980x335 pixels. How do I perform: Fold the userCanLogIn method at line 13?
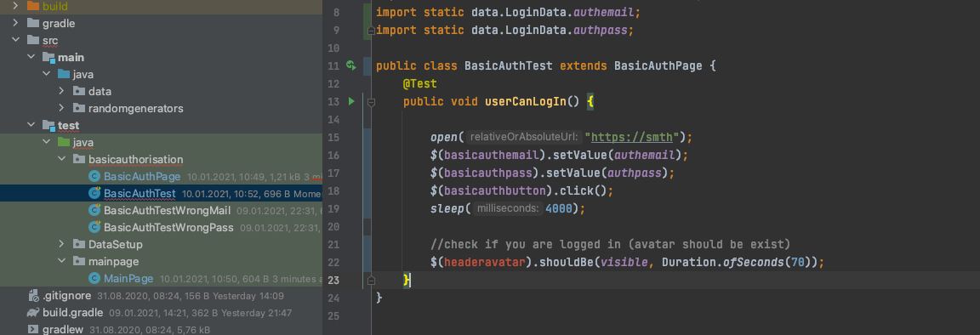tap(371, 101)
